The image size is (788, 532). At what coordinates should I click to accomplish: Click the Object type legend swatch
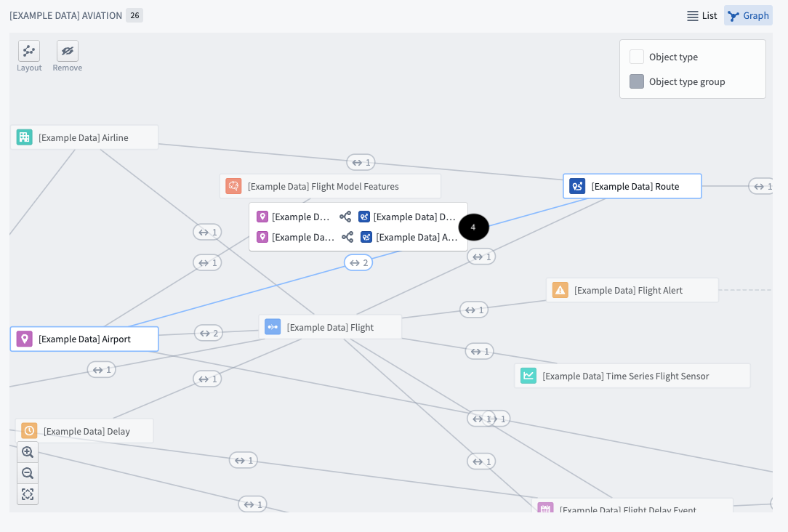(637, 57)
